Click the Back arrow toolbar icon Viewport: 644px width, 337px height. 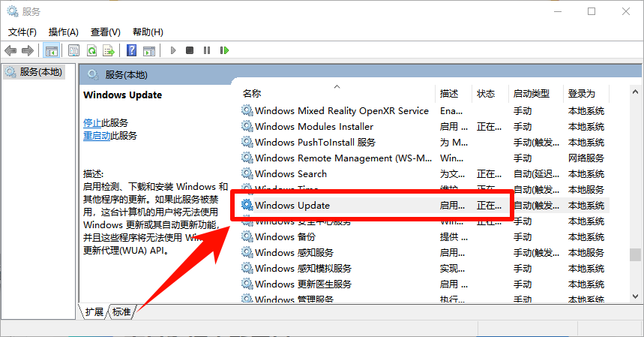point(10,50)
